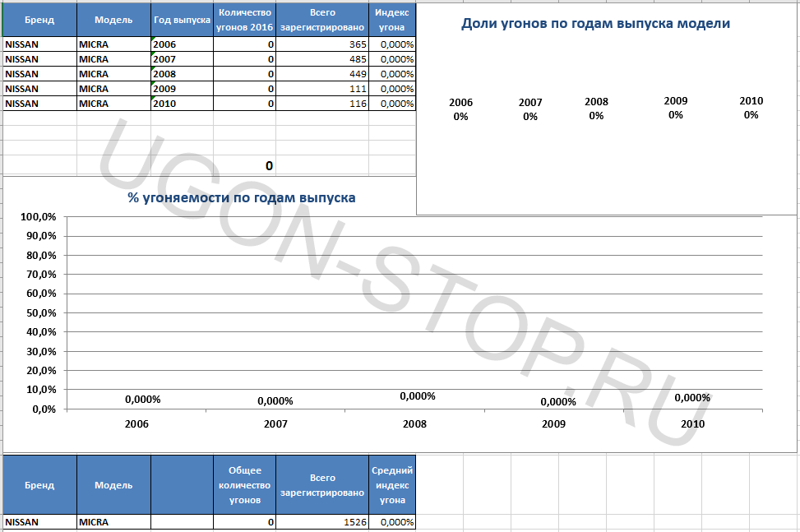Select the 'Модель' header in top table

click(x=113, y=20)
